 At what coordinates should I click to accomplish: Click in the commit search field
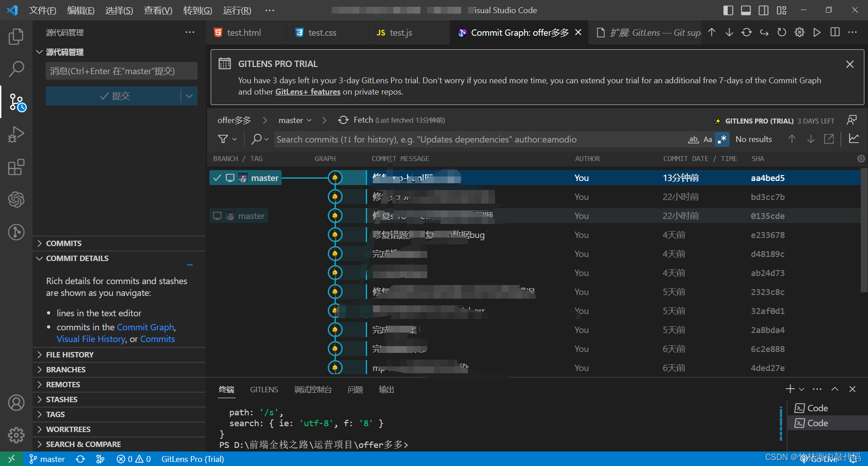479,139
